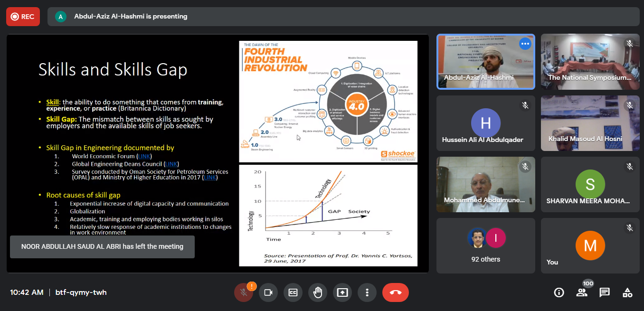Click Khalid Masoud Al Hosni's video tile
644x311 pixels.
(590, 123)
